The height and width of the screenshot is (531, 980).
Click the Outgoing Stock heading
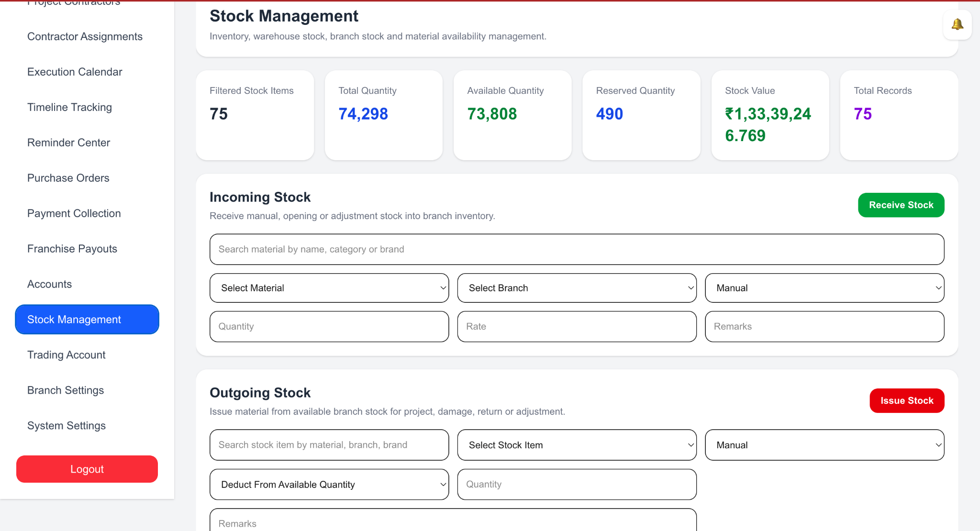[x=260, y=393]
